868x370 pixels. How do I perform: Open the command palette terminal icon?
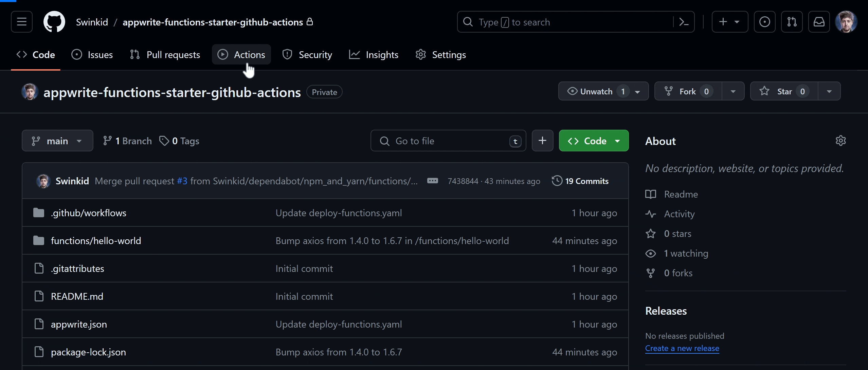[683, 21]
